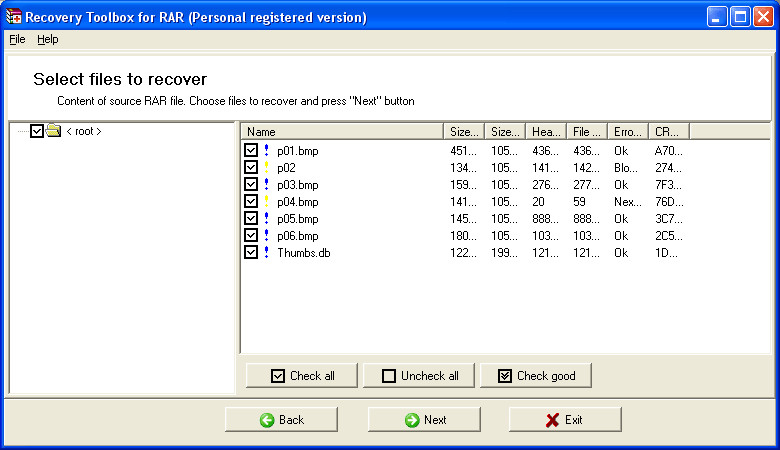Click the root folder icon in the tree

pos(53,130)
